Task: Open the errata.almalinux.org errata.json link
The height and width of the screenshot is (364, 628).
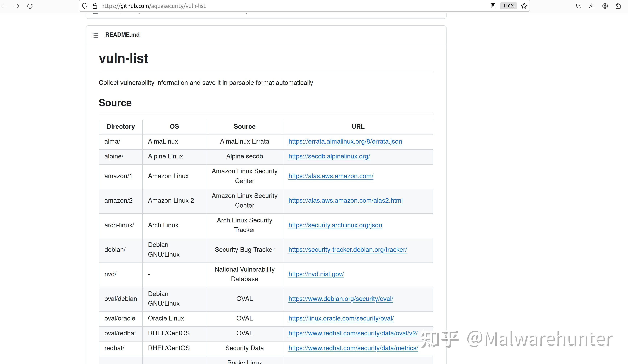Action: tap(345, 142)
